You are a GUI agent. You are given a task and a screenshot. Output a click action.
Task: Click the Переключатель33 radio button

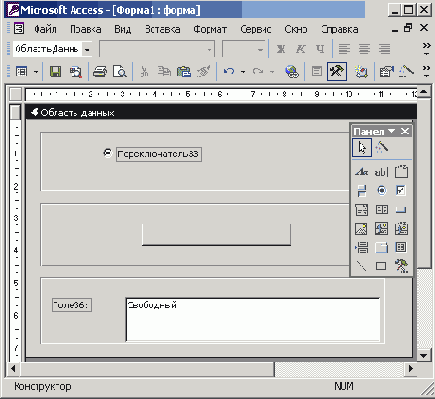[x=108, y=153]
